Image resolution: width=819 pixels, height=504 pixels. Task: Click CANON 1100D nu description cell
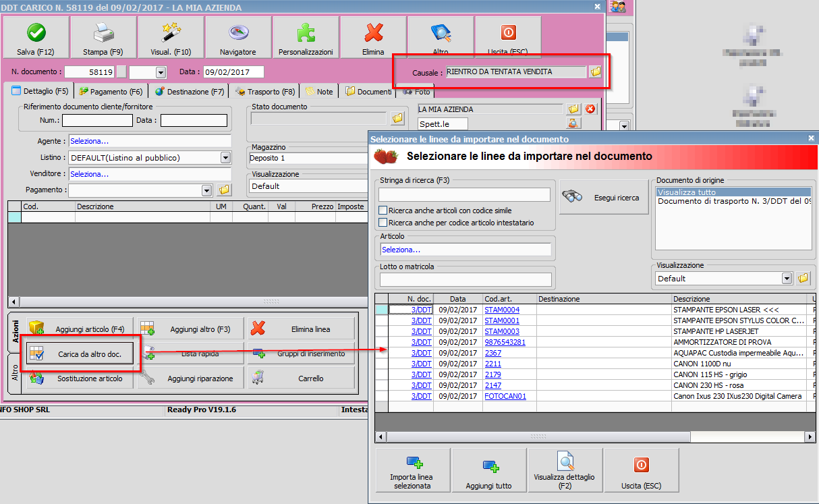[x=739, y=364]
